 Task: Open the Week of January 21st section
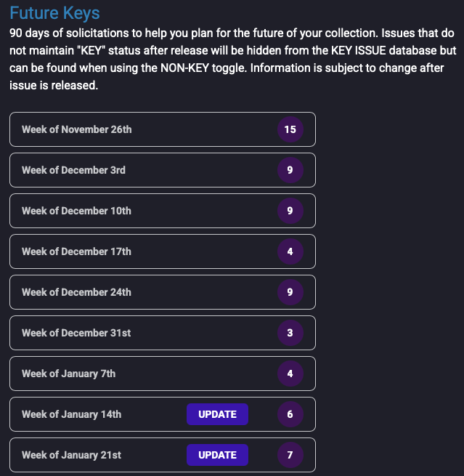point(71,455)
